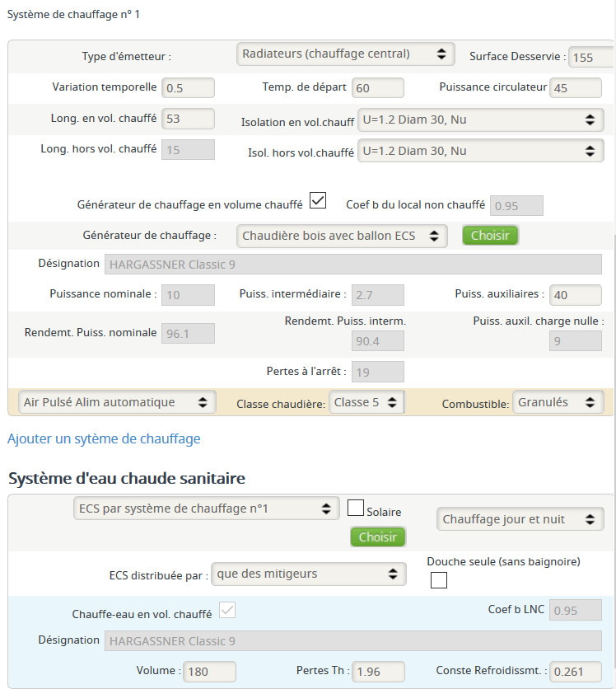Toggle Générateur de chauffage en volume chauffé checkbox

[x=318, y=200]
